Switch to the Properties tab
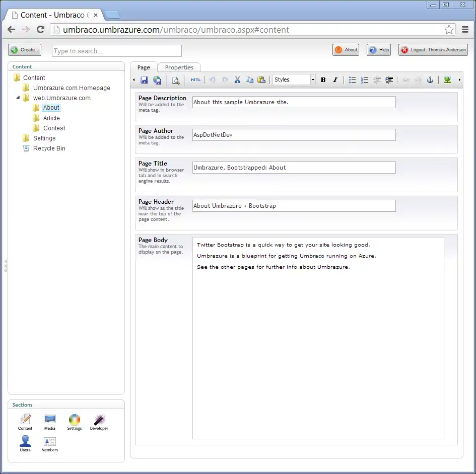Viewport: 476px width, 474px height. [179, 67]
